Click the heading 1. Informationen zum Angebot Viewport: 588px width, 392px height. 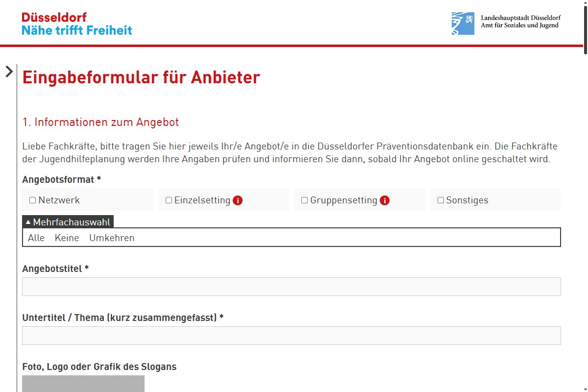101,122
